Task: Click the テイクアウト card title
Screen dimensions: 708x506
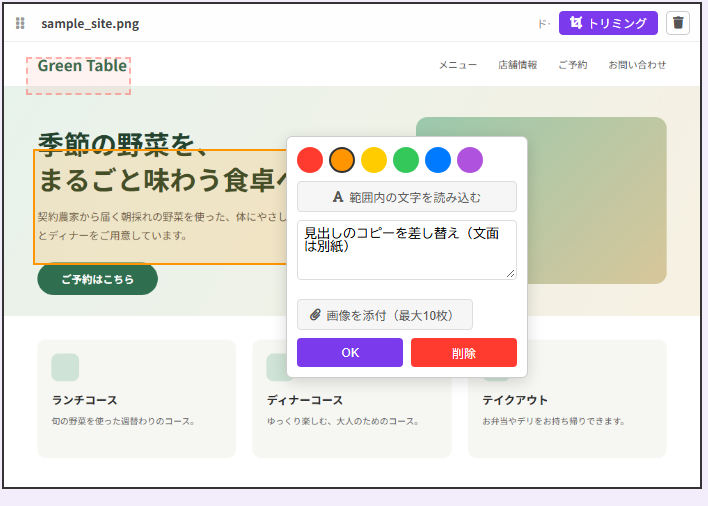Action: click(515, 400)
